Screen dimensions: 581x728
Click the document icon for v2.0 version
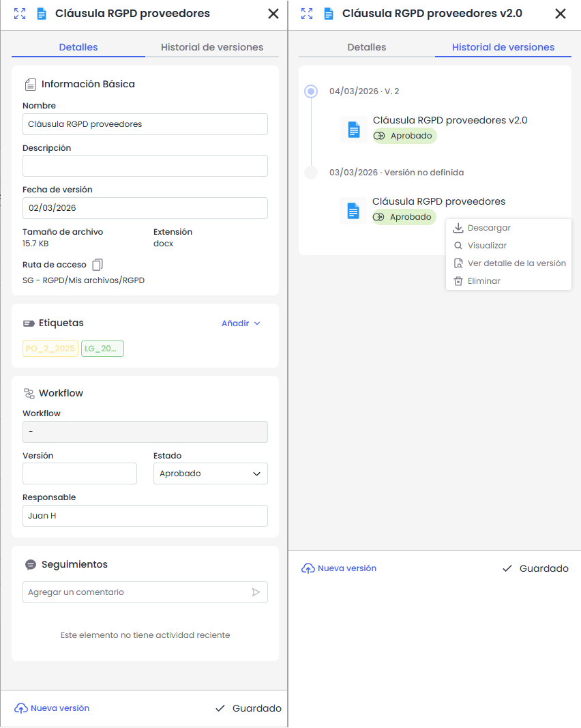[353, 129]
